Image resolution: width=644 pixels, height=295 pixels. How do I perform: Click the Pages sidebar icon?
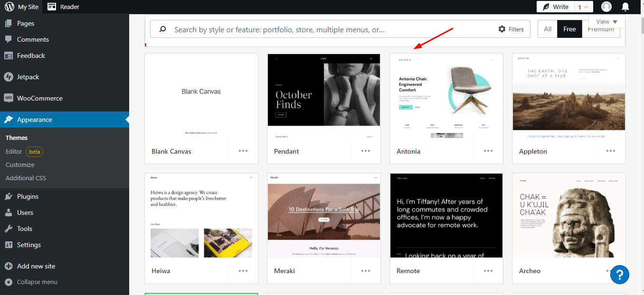coord(9,23)
